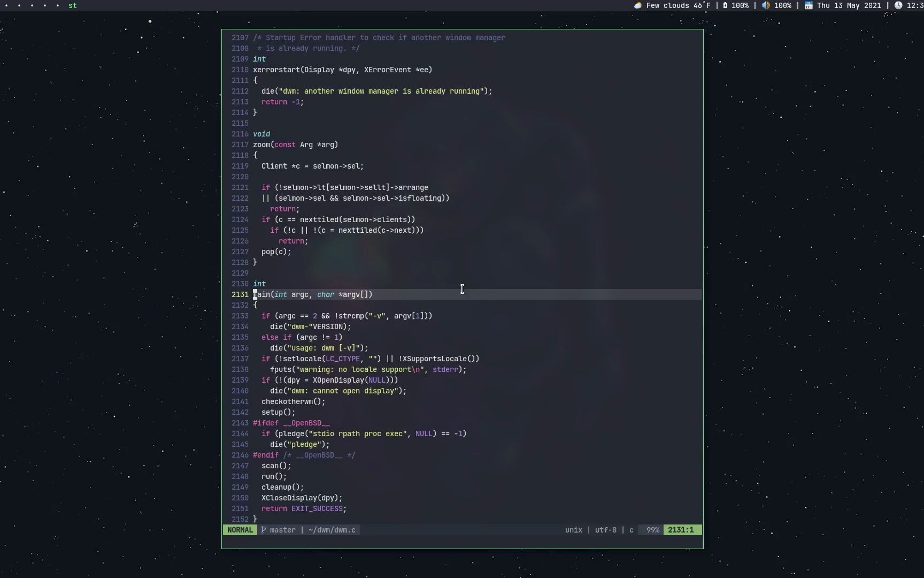Screen dimensions: 924x578
Task: Click the 'Client *c = selmon->sel;' line
Action: click(313, 166)
